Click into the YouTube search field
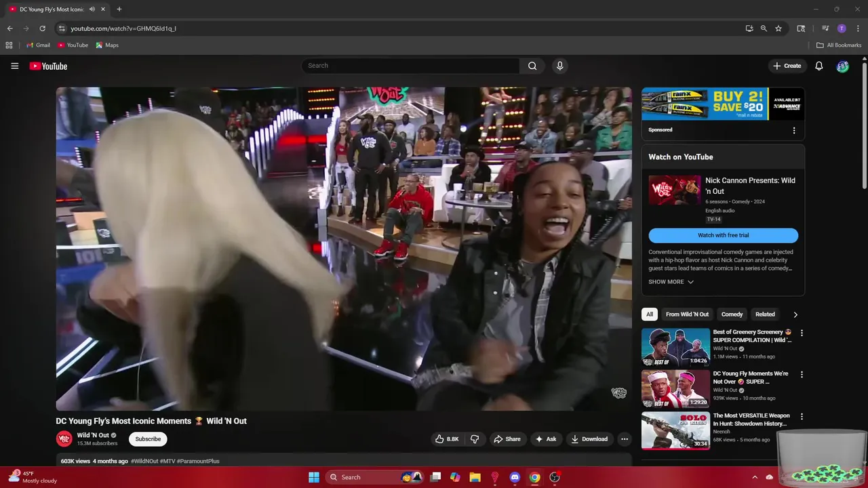Image resolution: width=868 pixels, height=488 pixels. [410, 66]
